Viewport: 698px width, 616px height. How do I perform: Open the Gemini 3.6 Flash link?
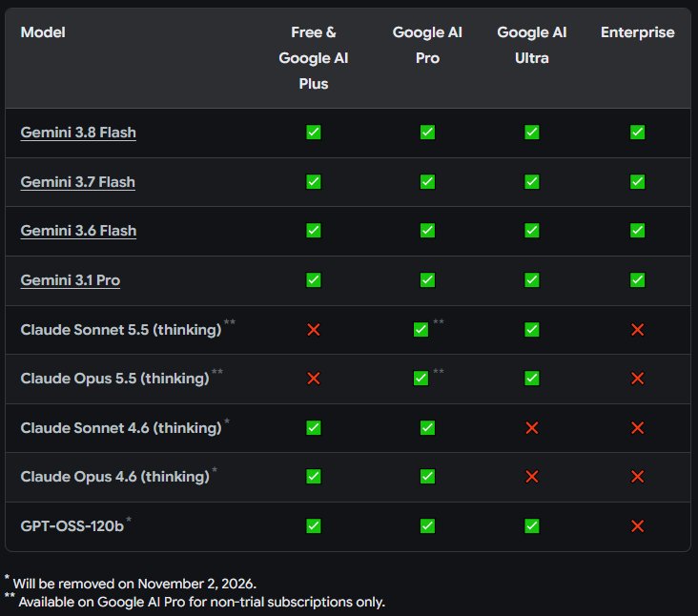pyautogui.click(x=78, y=231)
